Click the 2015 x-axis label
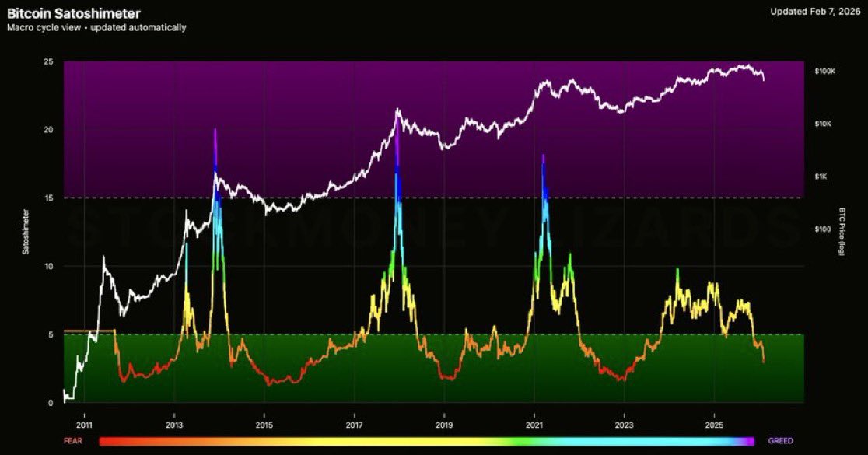Screen dimensions: 868x455 coord(264,425)
